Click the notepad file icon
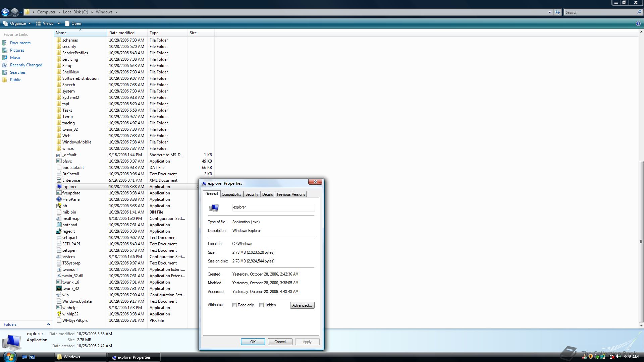The height and width of the screenshot is (362, 644). coord(59,225)
